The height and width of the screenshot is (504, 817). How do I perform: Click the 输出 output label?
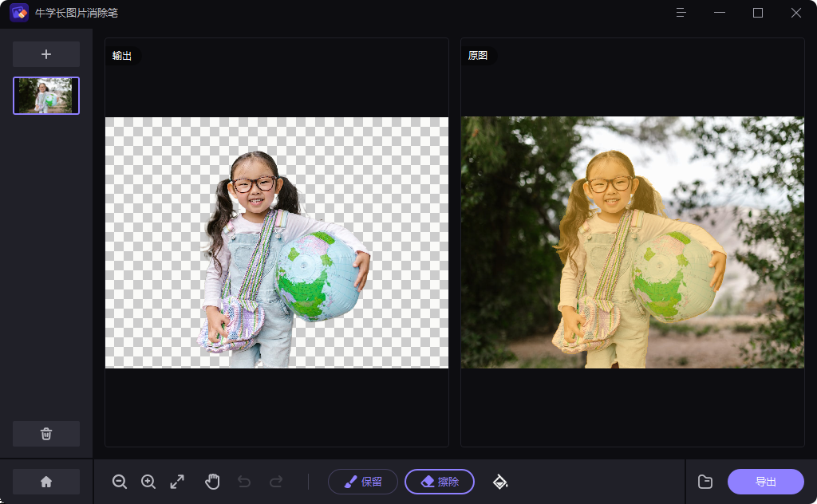tap(122, 56)
